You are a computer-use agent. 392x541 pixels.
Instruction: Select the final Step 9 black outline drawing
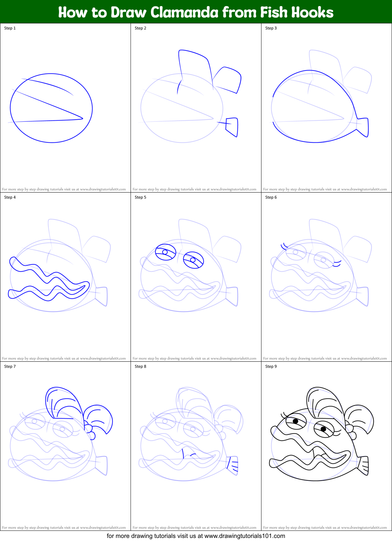[321, 434]
